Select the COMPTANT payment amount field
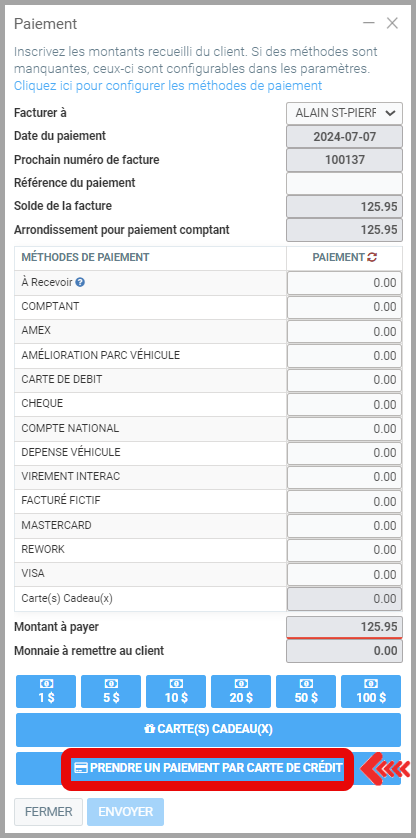 [x=344, y=307]
